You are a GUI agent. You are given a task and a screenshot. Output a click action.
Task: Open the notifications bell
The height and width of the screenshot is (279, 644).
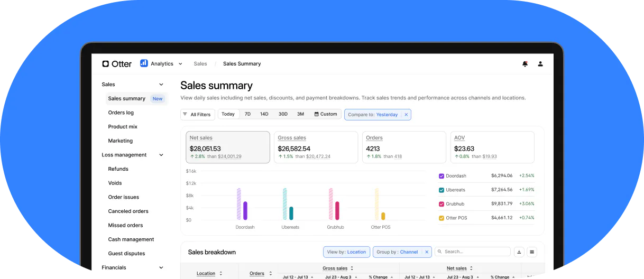pos(525,63)
